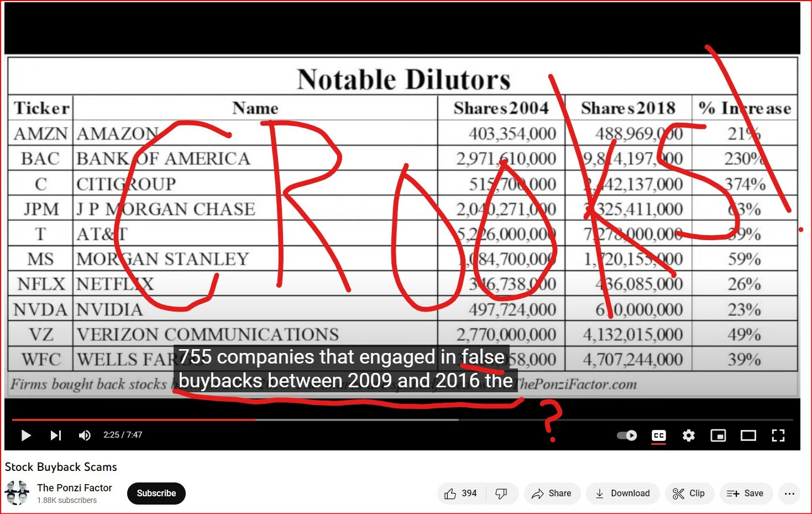Open the video settings gear
This screenshot has width=812, height=514.
688,435
